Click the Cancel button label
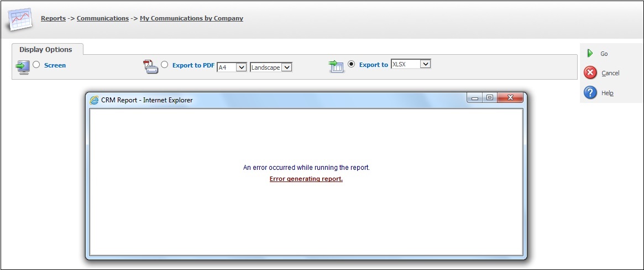Viewport: 644px width, 270px height. tap(610, 73)
